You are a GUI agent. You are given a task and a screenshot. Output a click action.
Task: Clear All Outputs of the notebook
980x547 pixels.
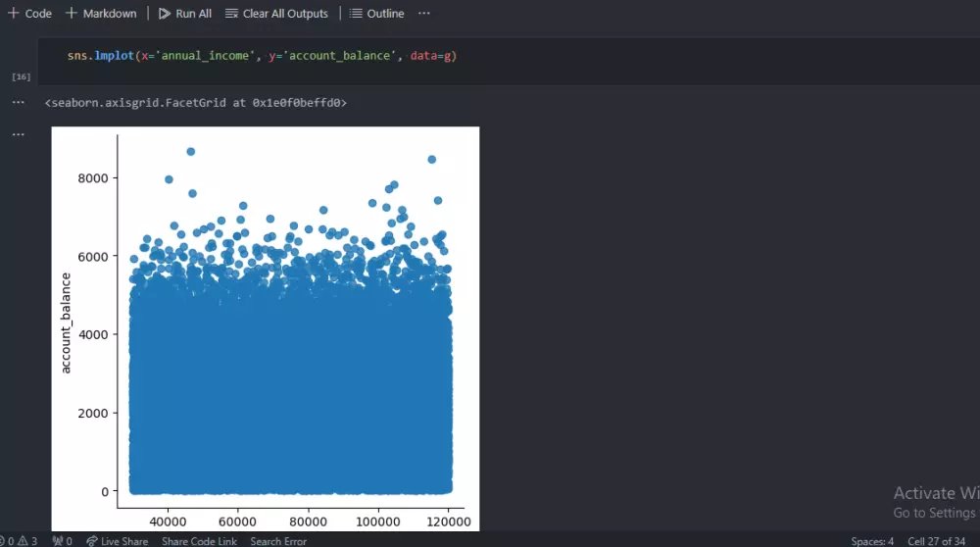click(x=276, y=13)
